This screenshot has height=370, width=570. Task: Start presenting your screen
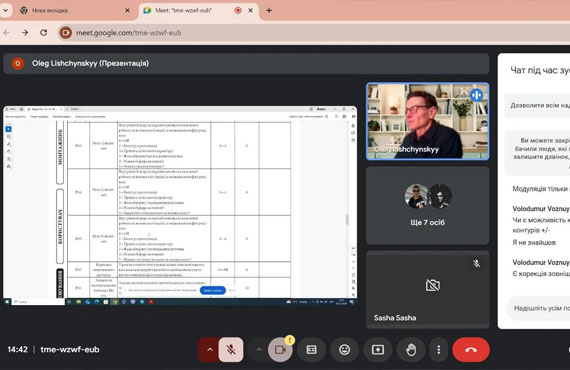[x=378, y=350]
